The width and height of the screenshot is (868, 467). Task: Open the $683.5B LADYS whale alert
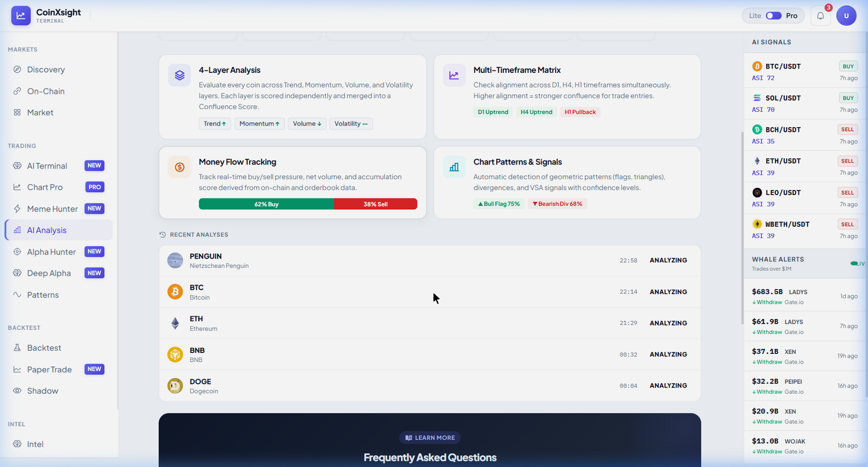[805, 296]
